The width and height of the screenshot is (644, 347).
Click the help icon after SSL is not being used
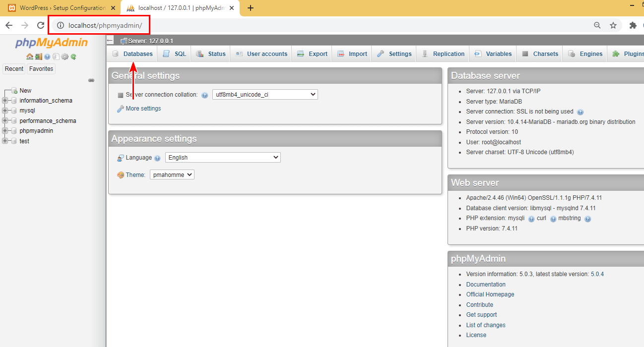[580, 112]
